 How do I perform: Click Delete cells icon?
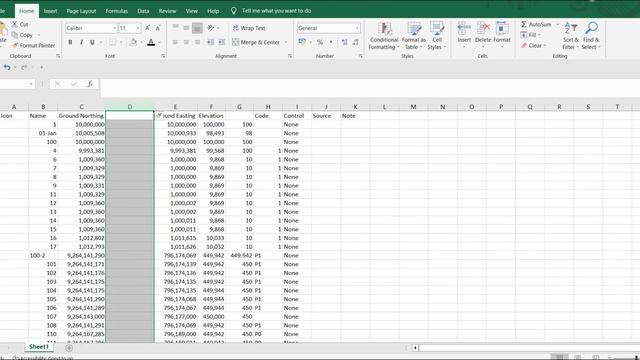coord(483,29)
